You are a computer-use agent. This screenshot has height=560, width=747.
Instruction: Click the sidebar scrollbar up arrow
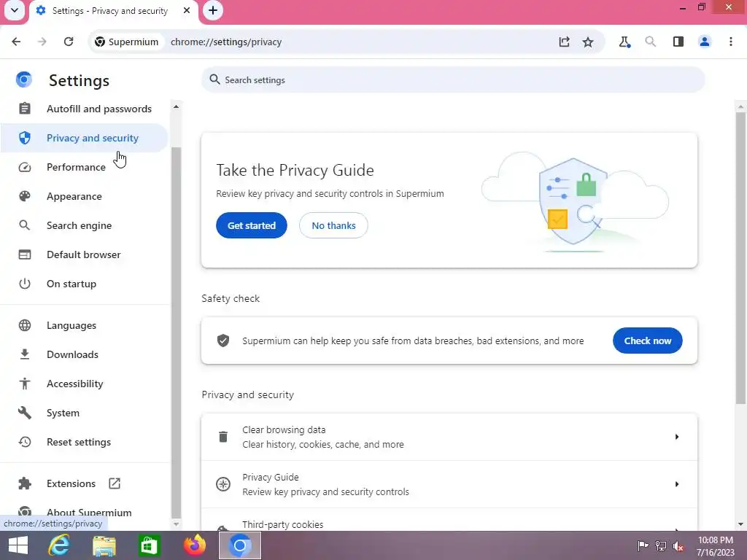[x=176, y=106]
